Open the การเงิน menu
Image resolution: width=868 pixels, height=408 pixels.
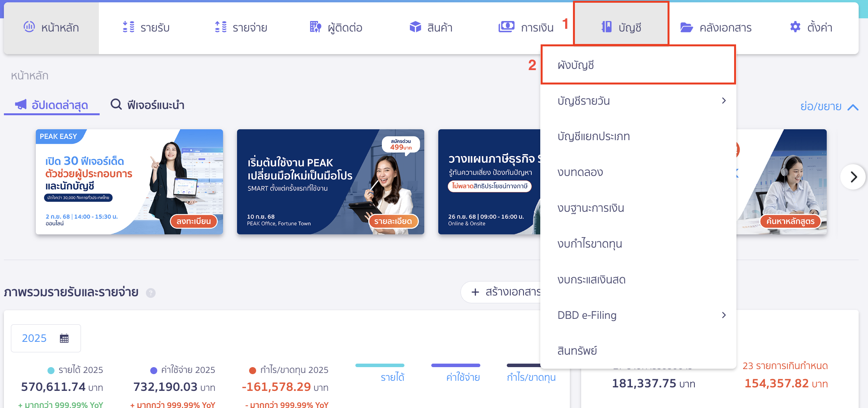[x=526, y=28]
